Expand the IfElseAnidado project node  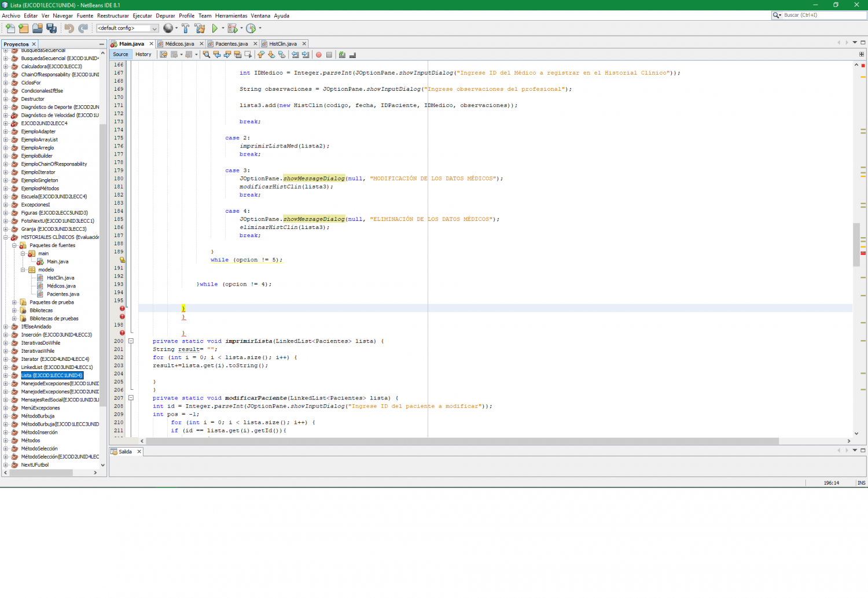6,327
